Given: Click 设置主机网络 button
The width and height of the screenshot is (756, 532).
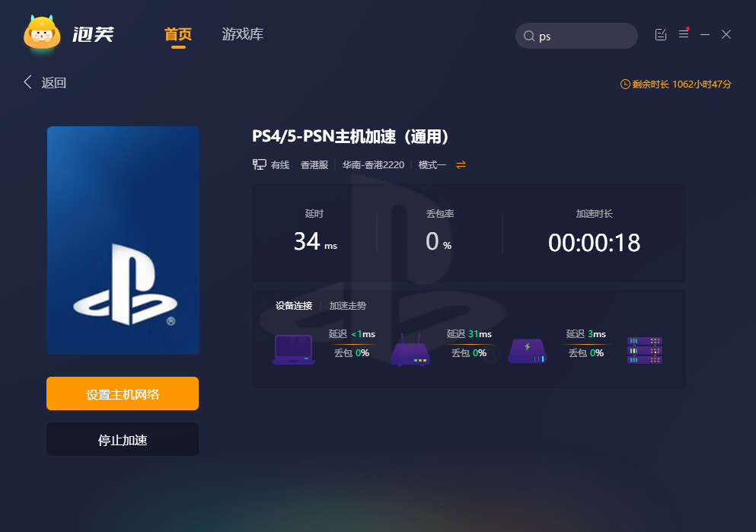Looking at the screenshot, I should (123, 393).
